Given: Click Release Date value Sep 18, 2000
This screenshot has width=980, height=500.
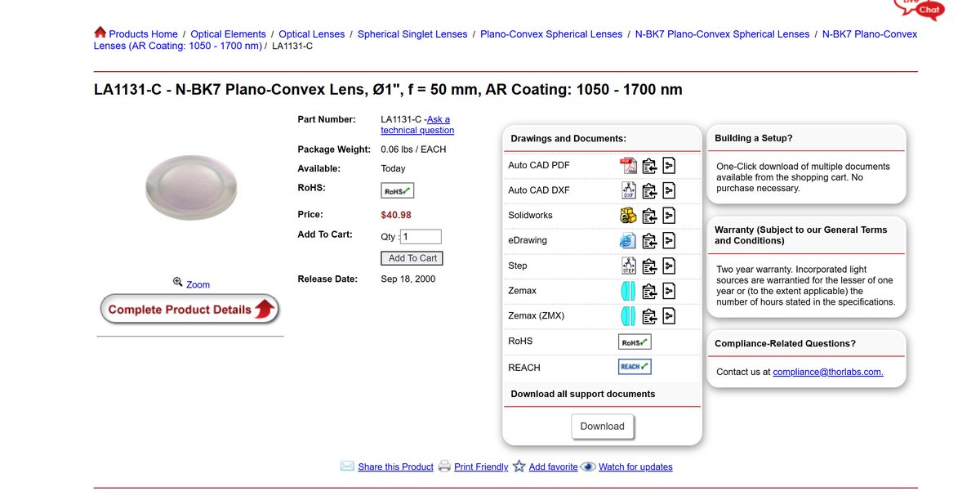Looking at the screenshot, I should tap(408, 279).
